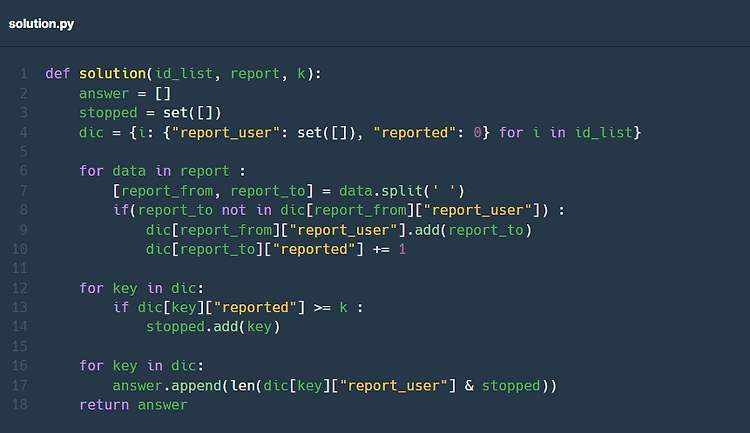Screen dimensions: 750x433
Task: Click 'for key in dic:' on line 16
Action: point(142,366)
